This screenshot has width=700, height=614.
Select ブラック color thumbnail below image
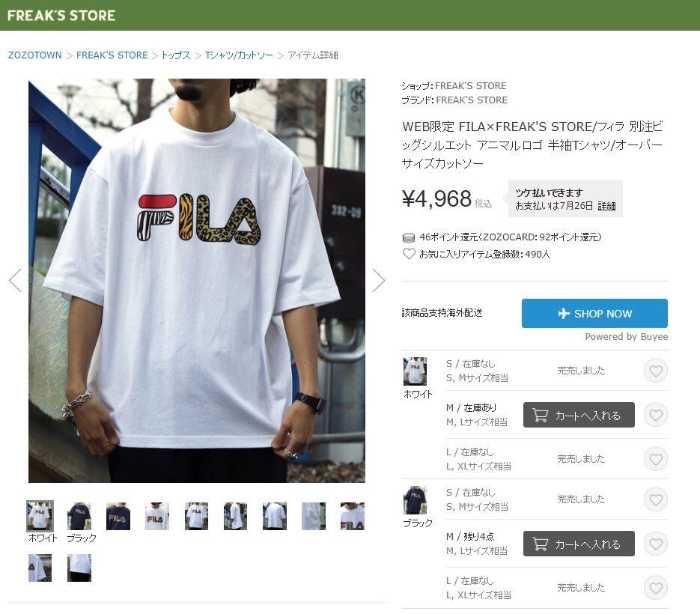coord(80,517)
